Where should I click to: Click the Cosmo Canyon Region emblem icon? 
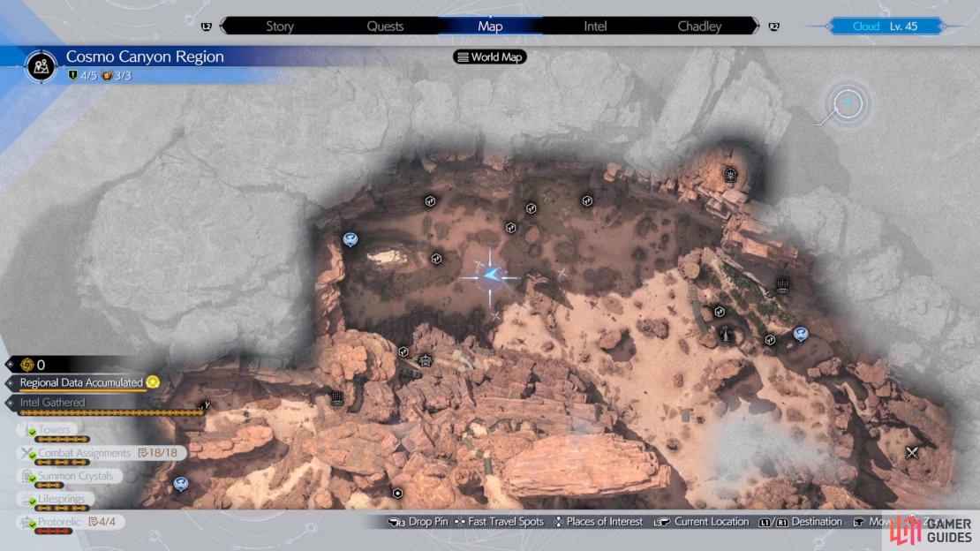coord(41,65)
